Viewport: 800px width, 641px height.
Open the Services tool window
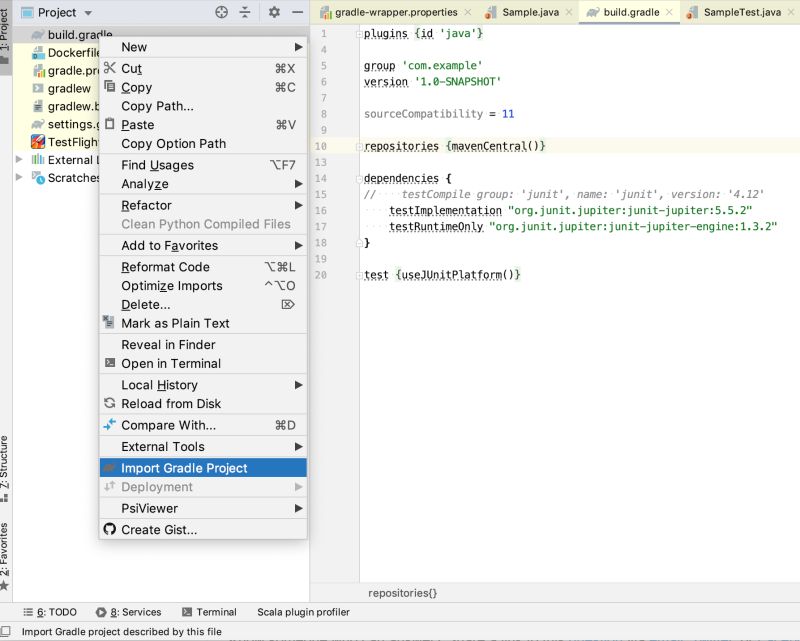pos(133,612)
